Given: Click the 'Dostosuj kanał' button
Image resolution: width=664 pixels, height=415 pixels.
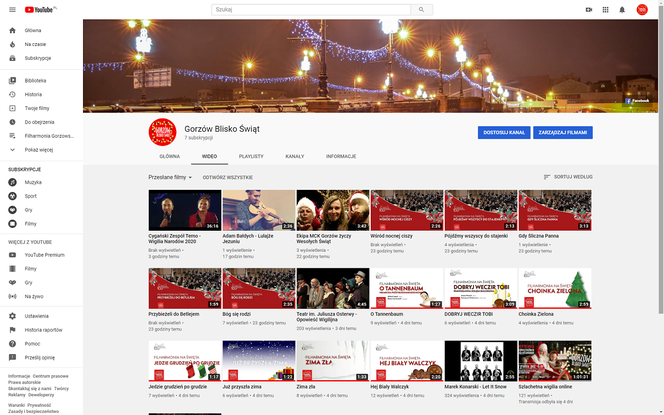Looking at the screenshot, I should [503, 132].
